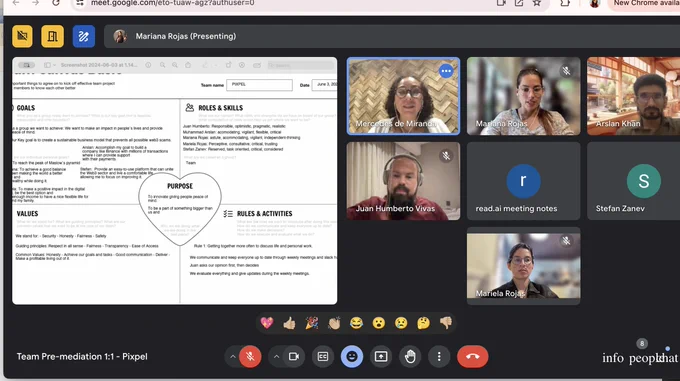Toggle the emoji reactions bar
The image size is (680, 381).
coord(352,357)
